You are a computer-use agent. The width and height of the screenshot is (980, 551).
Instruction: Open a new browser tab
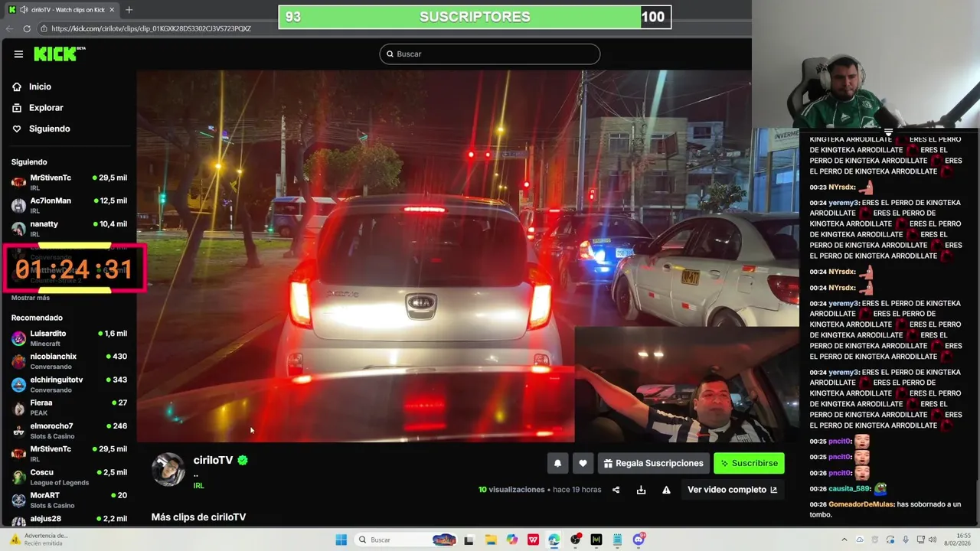coord(129,10)
